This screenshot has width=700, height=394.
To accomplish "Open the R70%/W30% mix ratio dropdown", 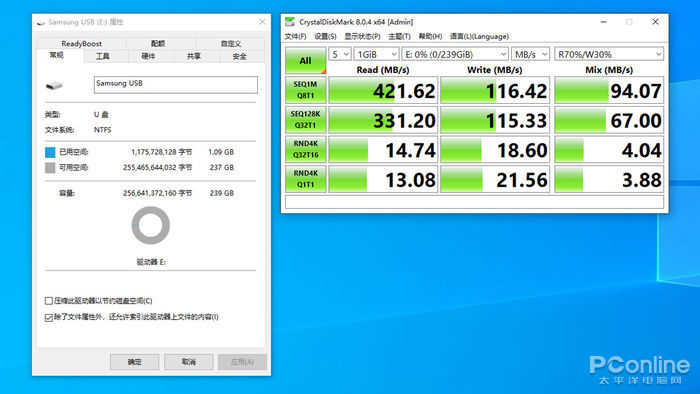I will 609,54.
